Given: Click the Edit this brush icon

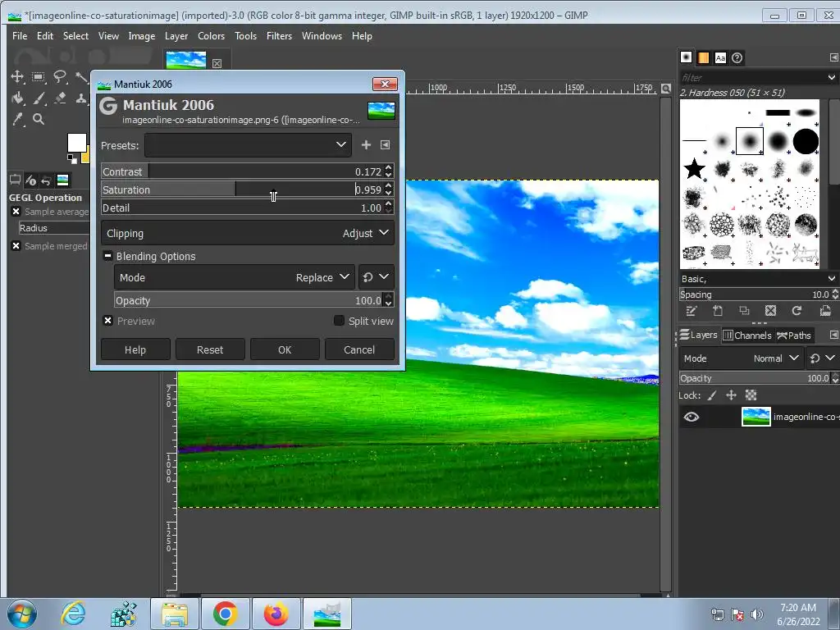Looking at the screenshot, I should (x=691, y=311).
